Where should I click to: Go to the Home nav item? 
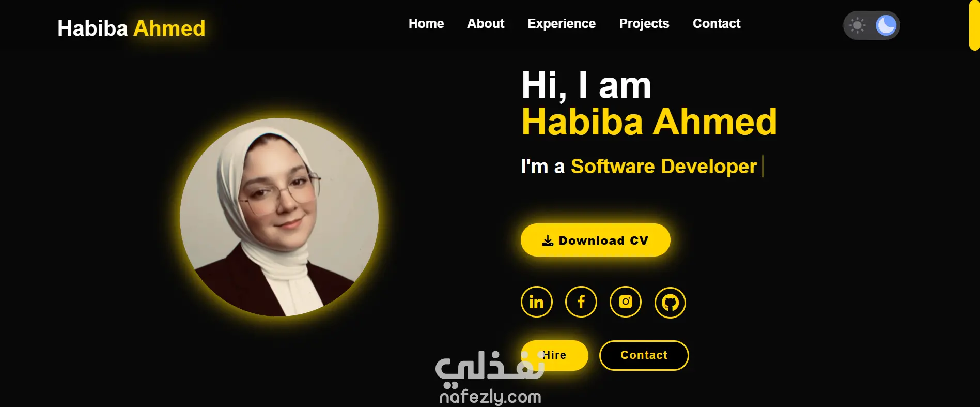pos(426,24)
